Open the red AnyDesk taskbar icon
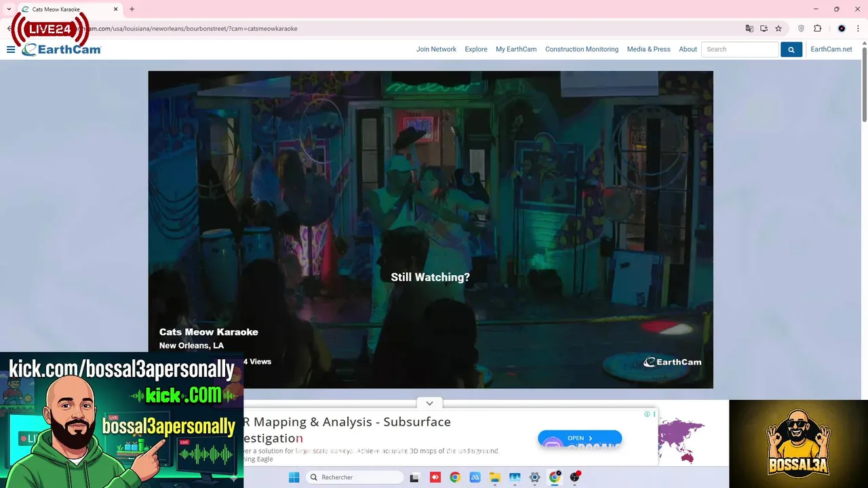868x488 pixels. click(435, 477)
